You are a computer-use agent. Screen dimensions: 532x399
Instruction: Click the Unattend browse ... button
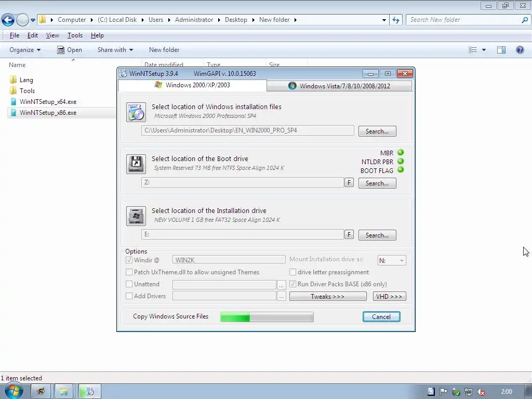tap(281, 284)
